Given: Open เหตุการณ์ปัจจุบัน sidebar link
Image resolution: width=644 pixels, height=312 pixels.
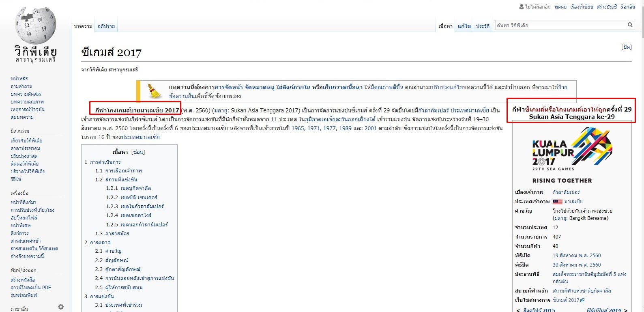Looking at the screenshot, I should [x=28, y=110].
